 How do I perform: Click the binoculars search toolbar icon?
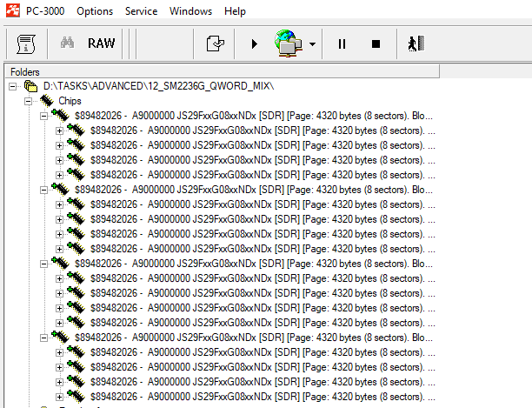pos(67,43)
